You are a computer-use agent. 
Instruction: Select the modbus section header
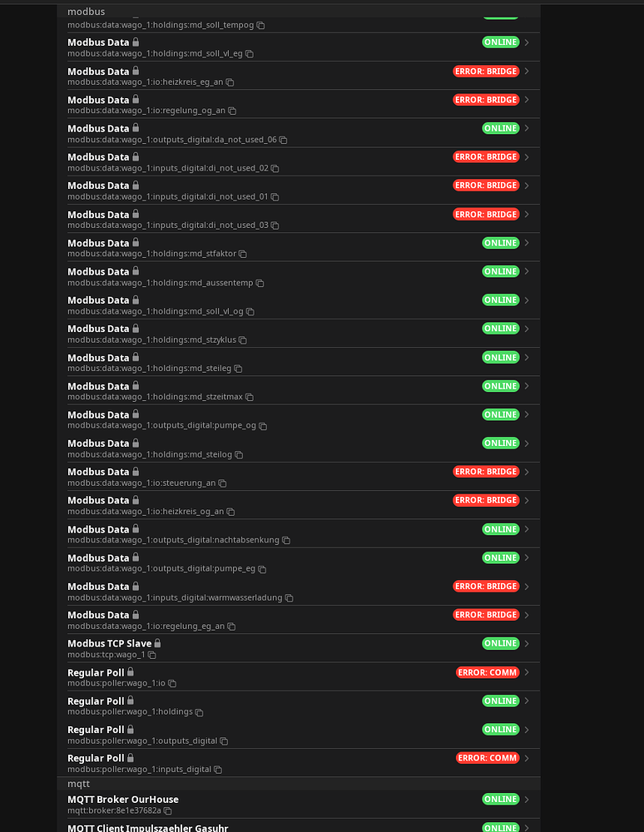[x=86, y=11]
